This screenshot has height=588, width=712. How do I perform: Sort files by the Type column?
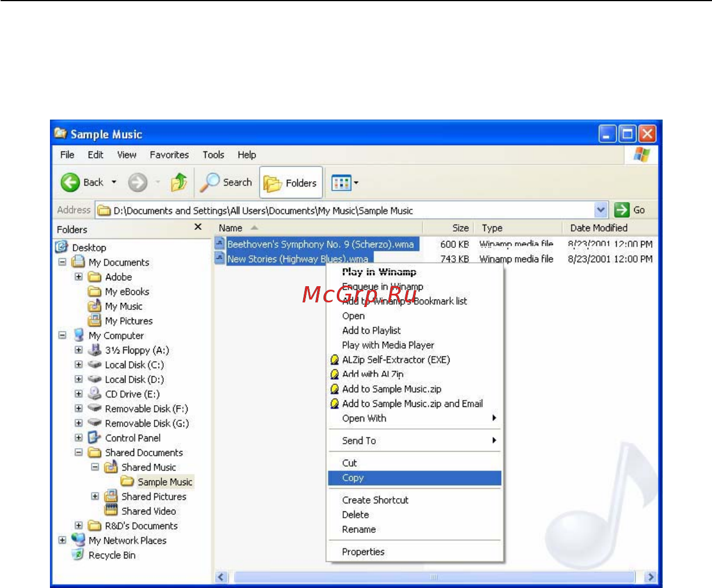[518, 228]
